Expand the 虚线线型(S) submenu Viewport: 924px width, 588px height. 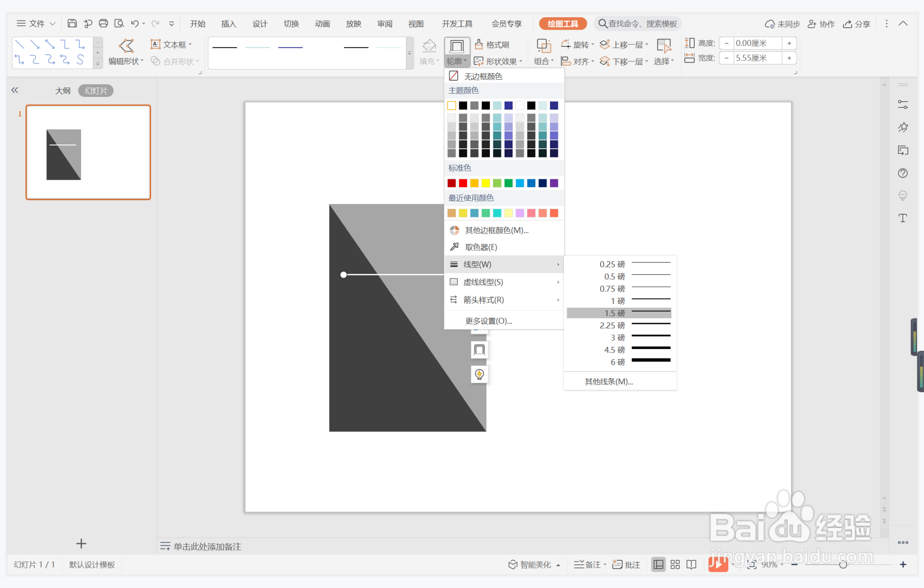coord(504,282)
